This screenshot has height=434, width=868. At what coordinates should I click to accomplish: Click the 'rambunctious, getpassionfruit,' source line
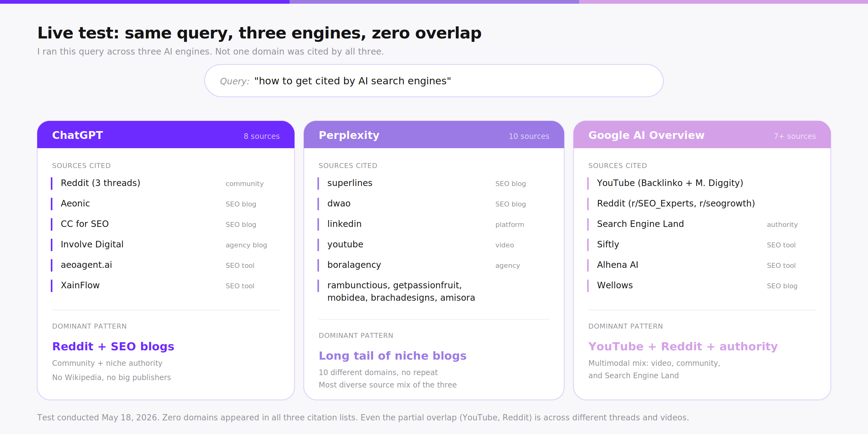click(394, 286)
